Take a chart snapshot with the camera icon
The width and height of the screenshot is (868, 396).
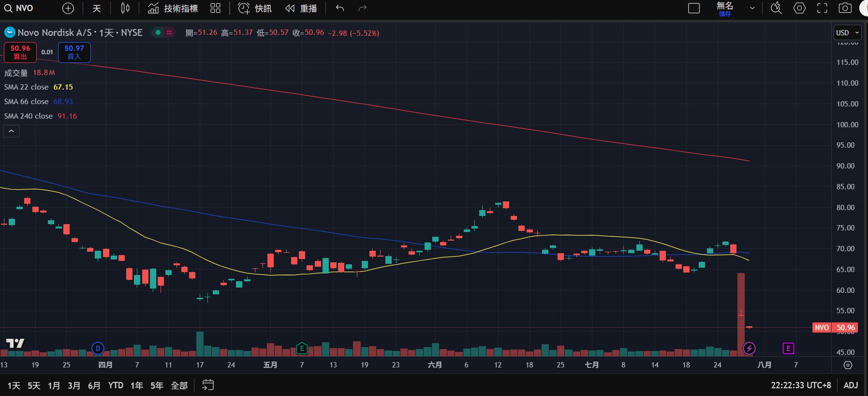pyautogui.click(x=845, y=8)
